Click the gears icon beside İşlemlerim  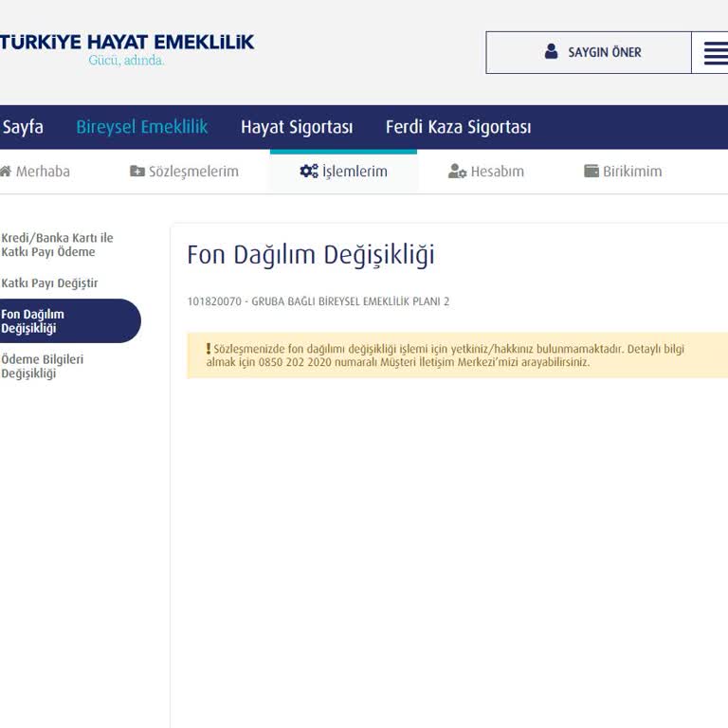point(309,172)
